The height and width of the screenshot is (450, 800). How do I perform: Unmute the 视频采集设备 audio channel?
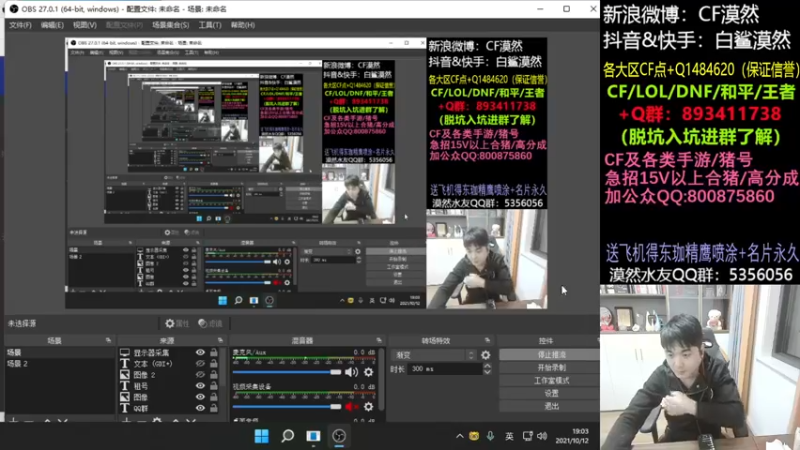[x=351, y=407]
